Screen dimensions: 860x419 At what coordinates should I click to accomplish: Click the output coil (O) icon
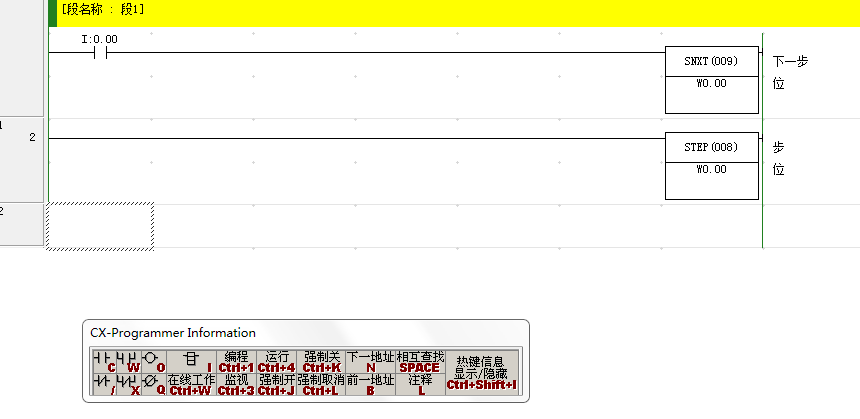[152, 361]
